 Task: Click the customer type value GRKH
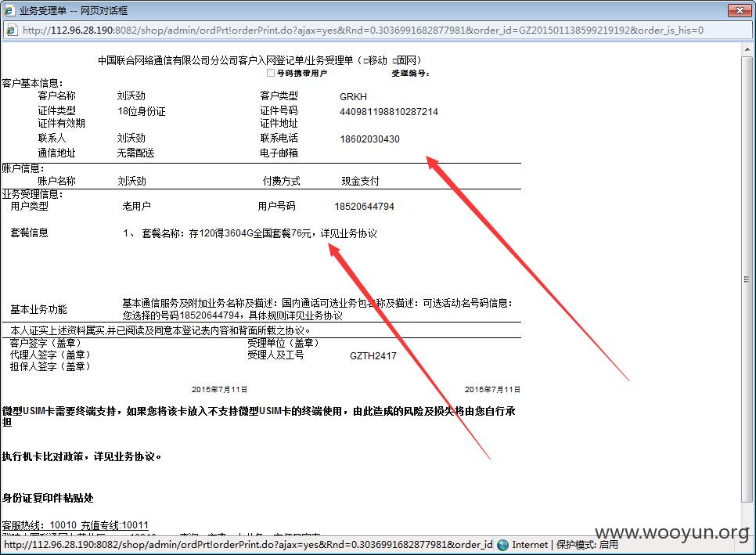353,97
